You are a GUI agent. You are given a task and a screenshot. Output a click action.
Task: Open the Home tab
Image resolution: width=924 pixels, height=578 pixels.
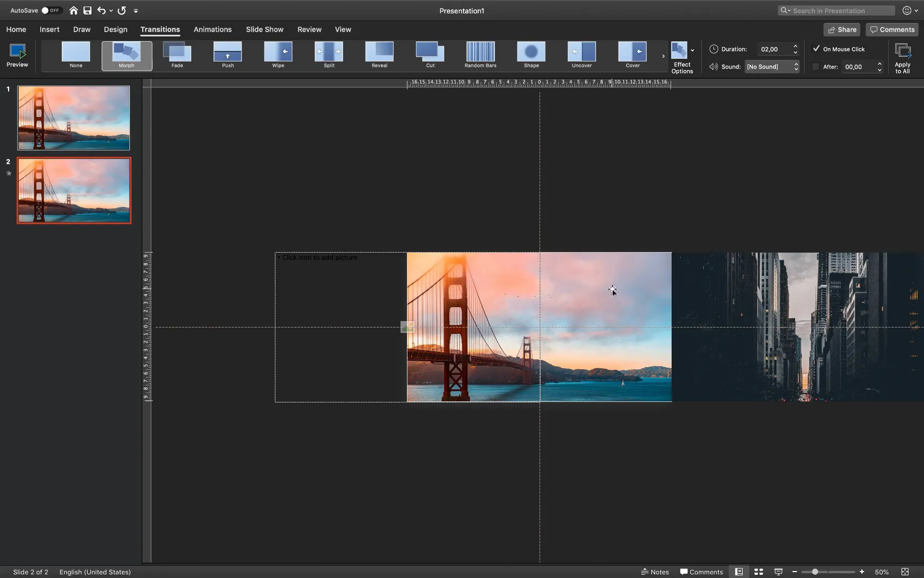[x=16, y=29]
